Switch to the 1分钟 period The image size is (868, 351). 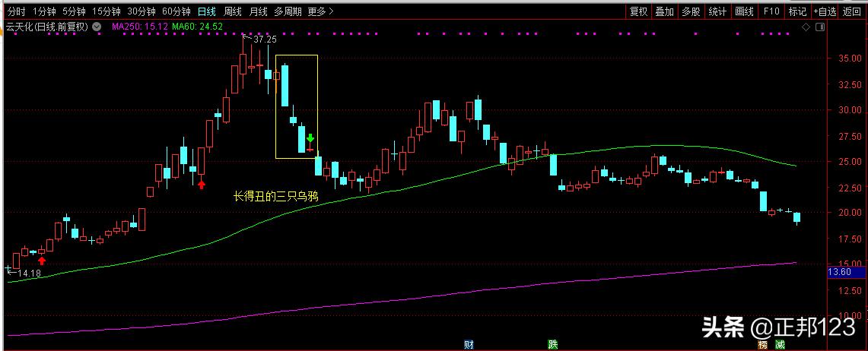click(x=43, y=11)
